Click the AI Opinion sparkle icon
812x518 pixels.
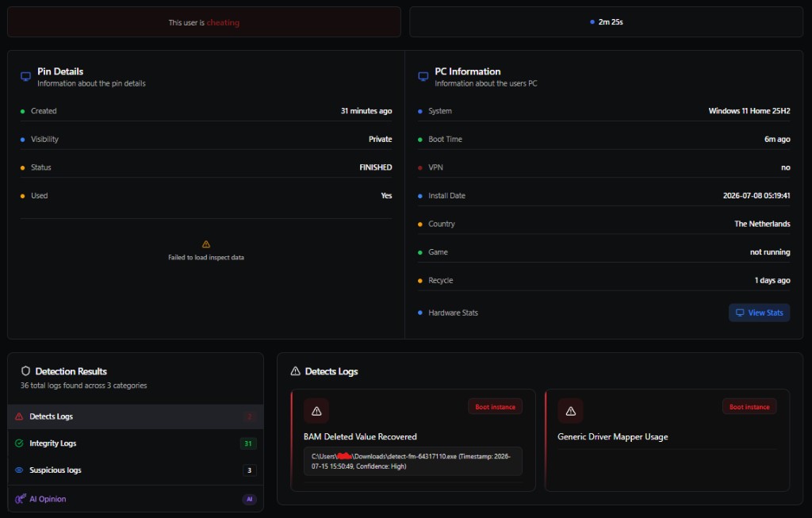click(20, 499)
